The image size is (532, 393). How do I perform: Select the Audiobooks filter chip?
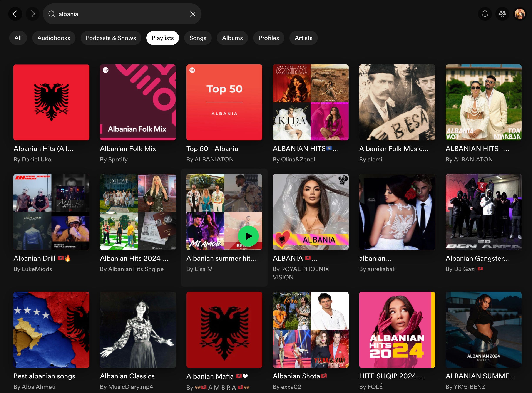point(54,38)
